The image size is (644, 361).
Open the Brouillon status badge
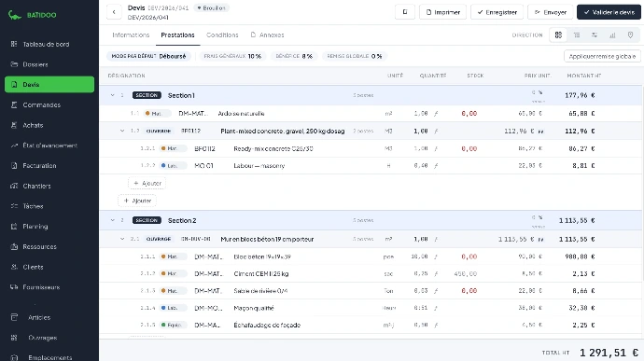(x=212, y=7)
